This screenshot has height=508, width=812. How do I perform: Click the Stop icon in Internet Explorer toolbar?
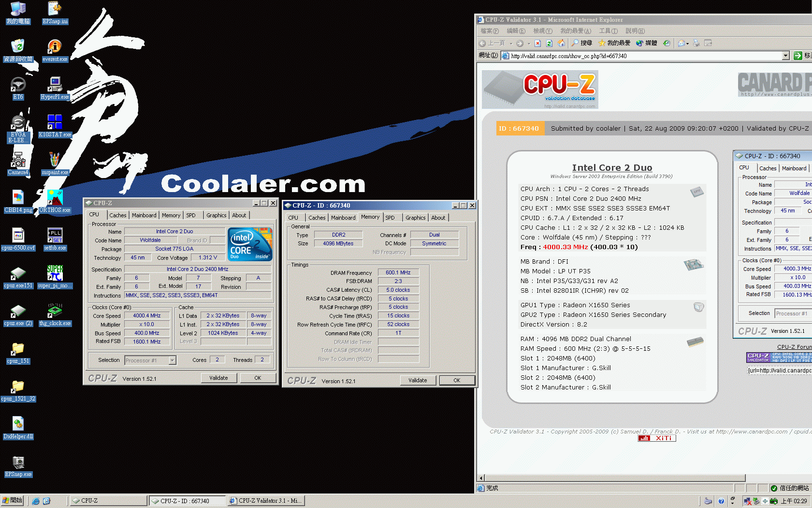click(x=537, y=43)
